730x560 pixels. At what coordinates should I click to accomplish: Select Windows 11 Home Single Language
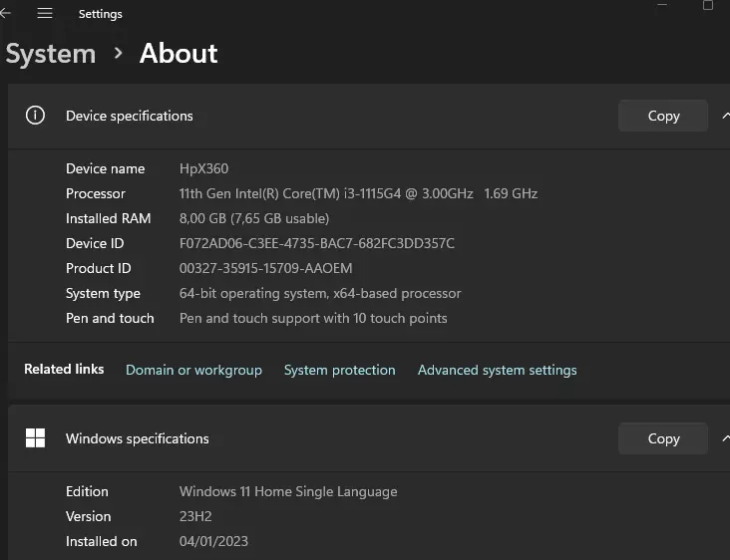288,491
